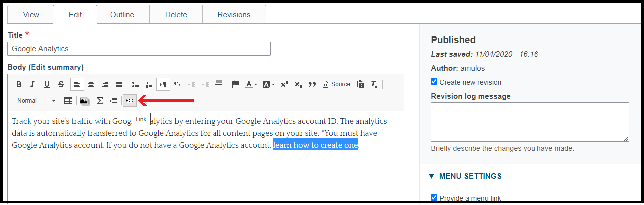
Task: Click the indent block icon next to sigma
Action: coord(114,101)
